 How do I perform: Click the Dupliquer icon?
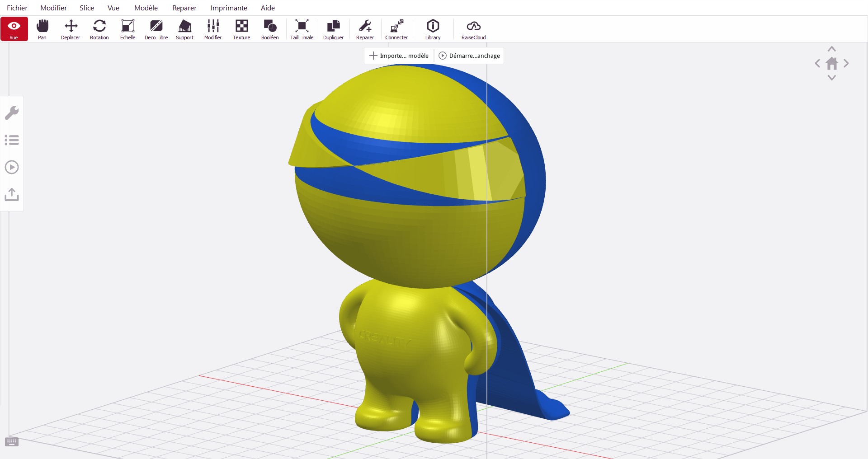pos(333,29)
